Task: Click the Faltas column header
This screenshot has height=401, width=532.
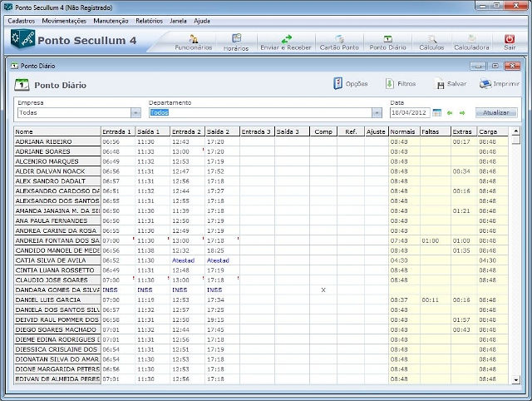Action: (x=436, y=131)
